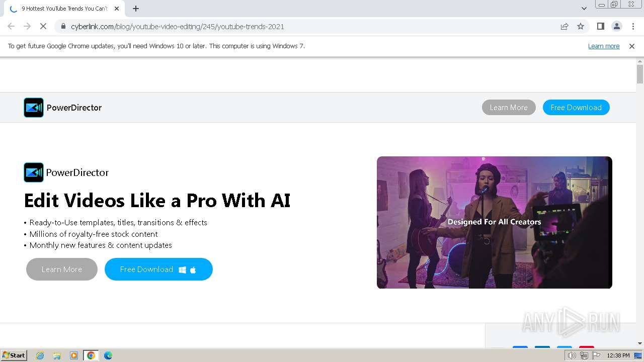Click the large Free Download button
Viewport: 644px width, 362px height.
tap(158, 269)
